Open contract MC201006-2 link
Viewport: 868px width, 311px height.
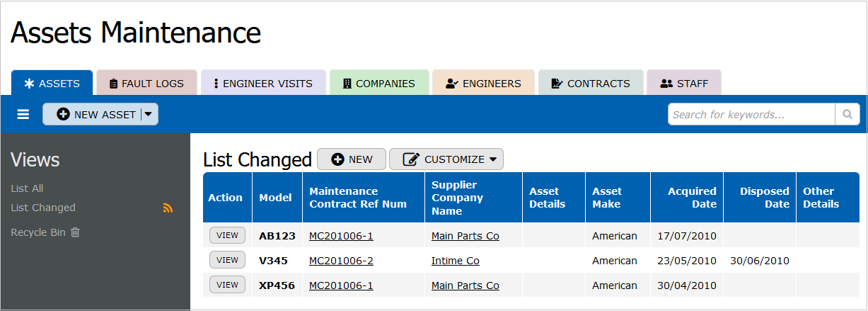click(341, 261)
